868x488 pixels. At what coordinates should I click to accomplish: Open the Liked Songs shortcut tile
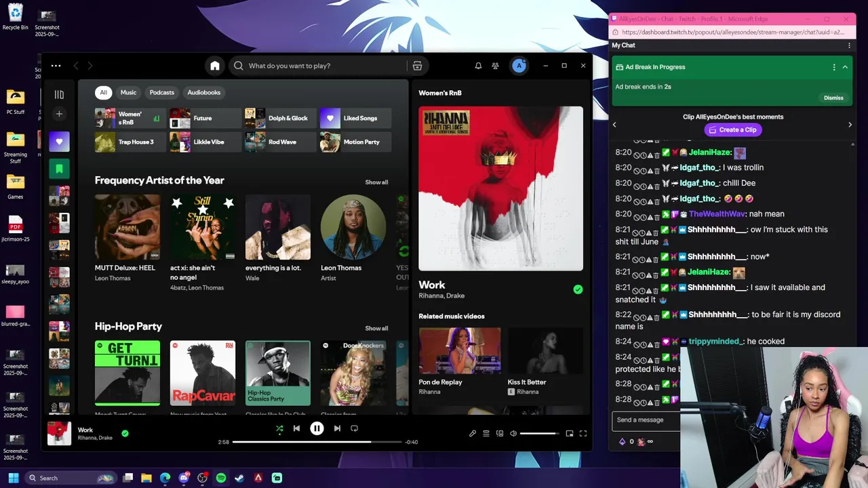[355, 118]
